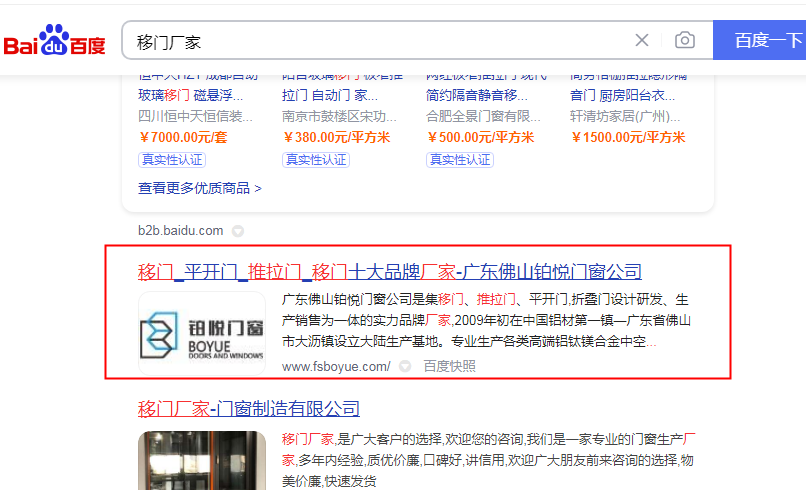The width and height of the screenshot is (806, 490).
Task: Click the shield icon beside www.fsboyue.com
Action: (x=405, y=367)
